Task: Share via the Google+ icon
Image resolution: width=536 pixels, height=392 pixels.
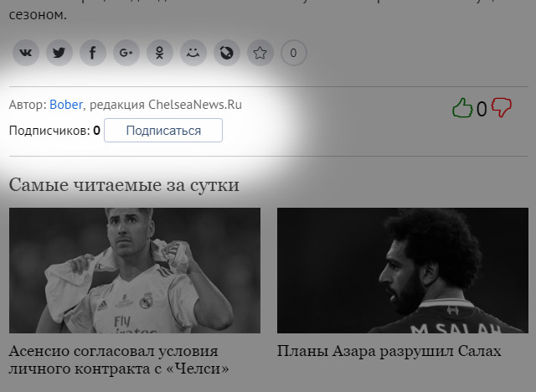Action: [x=126, y=53]
